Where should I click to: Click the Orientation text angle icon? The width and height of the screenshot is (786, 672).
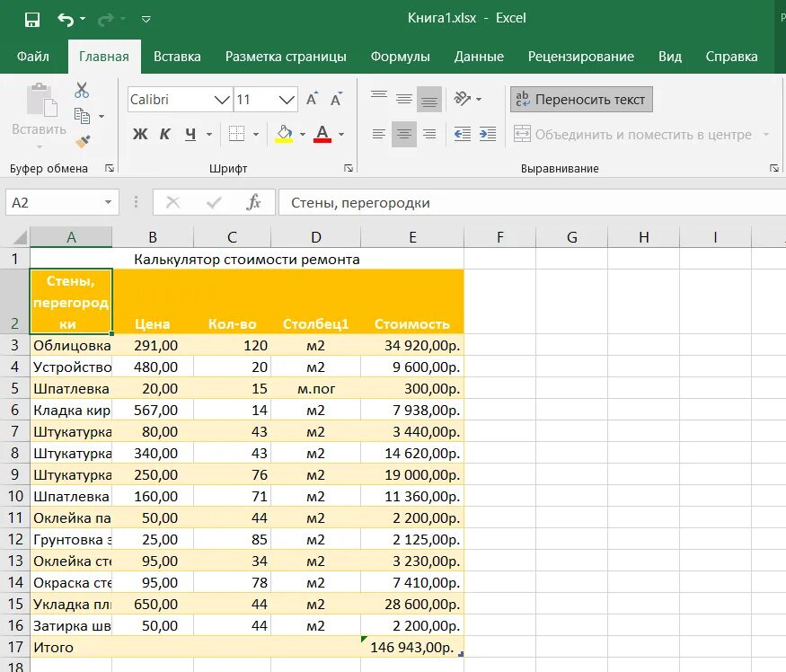463,99
